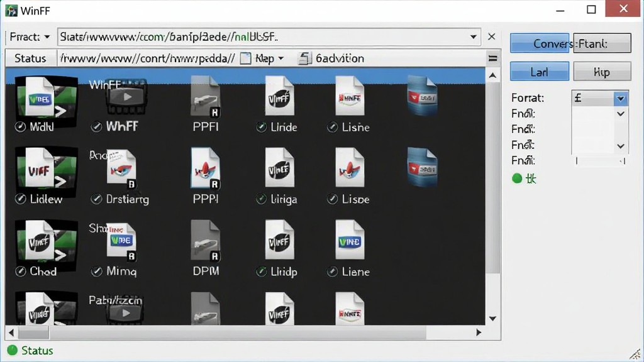Click the PPPI file icon
This screenshot has width=644, height=362.
click(206, 168)
